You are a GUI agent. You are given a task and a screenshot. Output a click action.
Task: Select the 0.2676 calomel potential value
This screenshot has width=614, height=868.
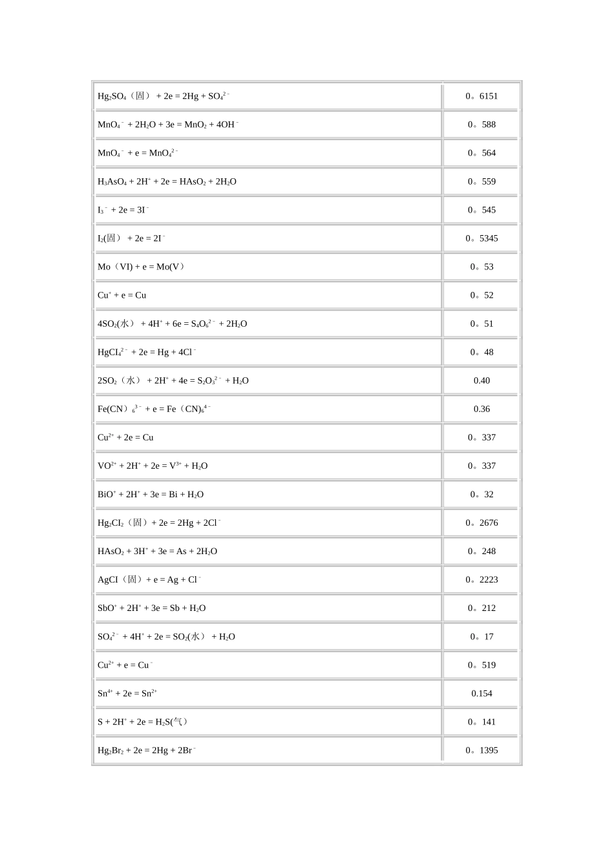[x=482, y=522]
